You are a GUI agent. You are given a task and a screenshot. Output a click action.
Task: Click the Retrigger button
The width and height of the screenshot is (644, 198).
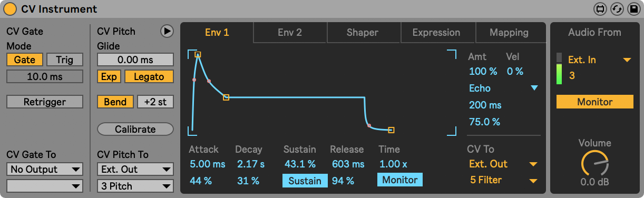tap(45, 102)
